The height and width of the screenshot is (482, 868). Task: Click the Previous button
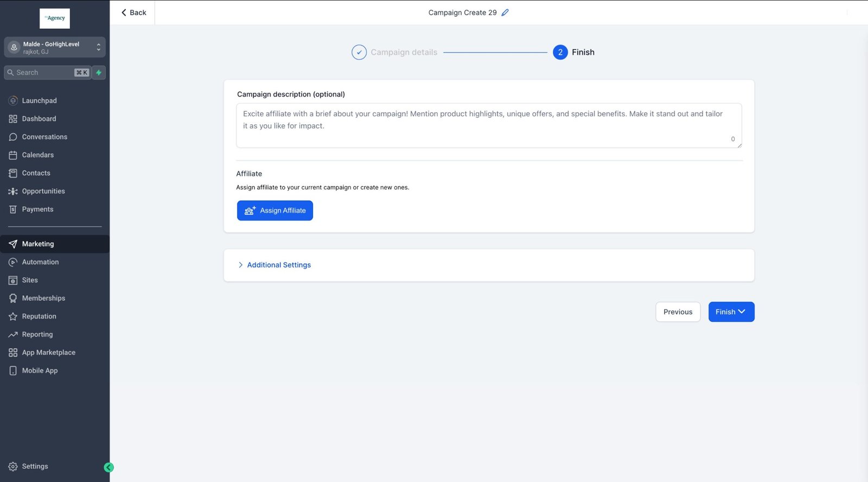pyautogui.click(x=678, y=312)
